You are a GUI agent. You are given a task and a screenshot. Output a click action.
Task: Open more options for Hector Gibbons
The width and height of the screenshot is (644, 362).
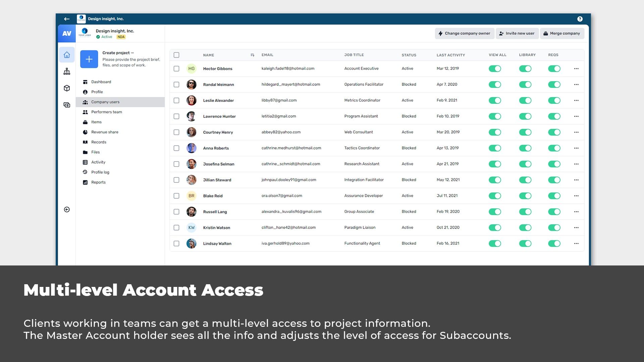pyautogui.click(x=576, y=69)
